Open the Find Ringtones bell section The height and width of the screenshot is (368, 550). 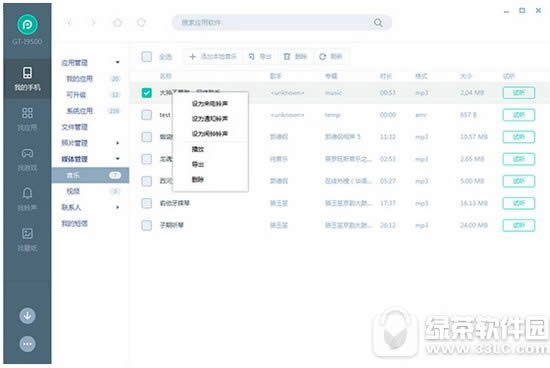pyautogui.click(x=27, y=199)
